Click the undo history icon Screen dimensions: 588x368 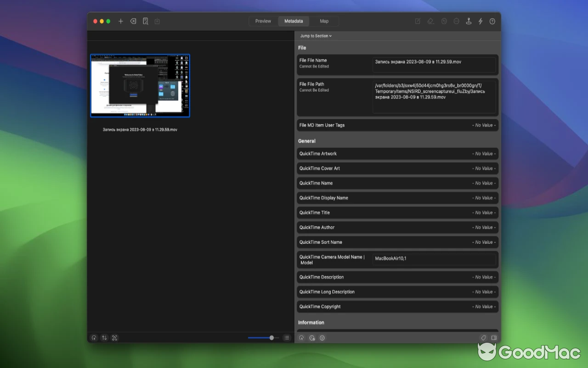click(444, 21)
